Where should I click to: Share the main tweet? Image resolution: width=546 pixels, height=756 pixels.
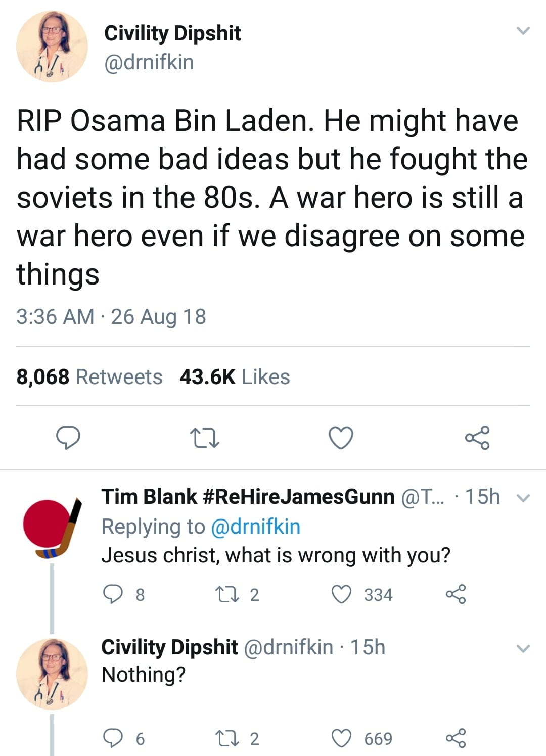[477, 438]
